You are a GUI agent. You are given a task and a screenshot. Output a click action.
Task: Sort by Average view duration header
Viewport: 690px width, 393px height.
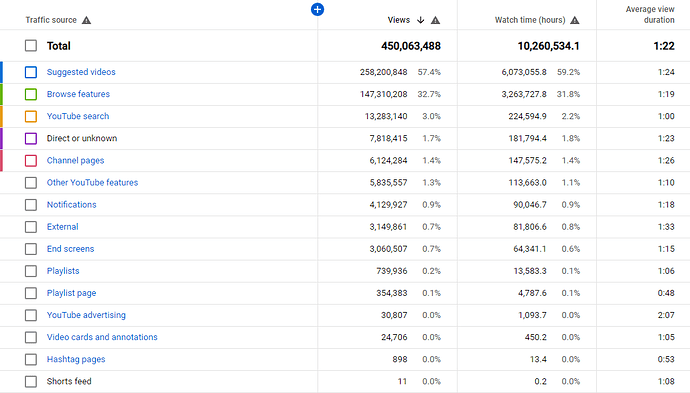(650, 15)
